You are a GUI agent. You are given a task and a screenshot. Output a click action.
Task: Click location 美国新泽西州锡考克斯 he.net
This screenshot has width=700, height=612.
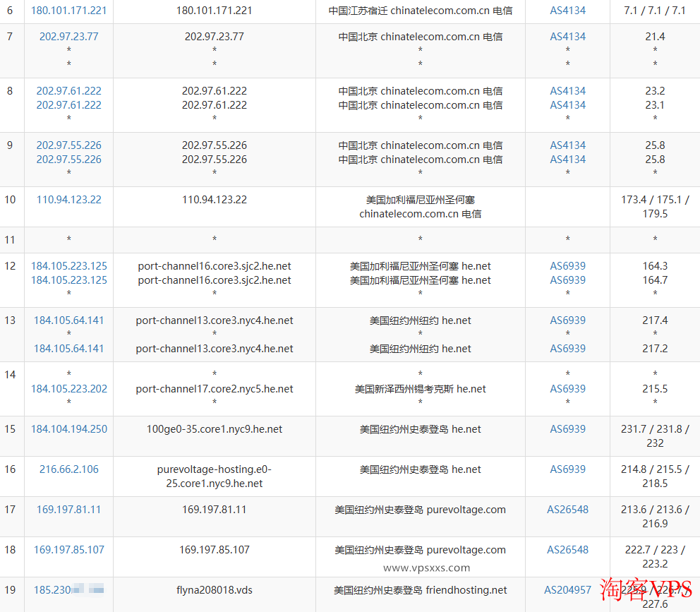pyautogui.click(x=420, y=389)
